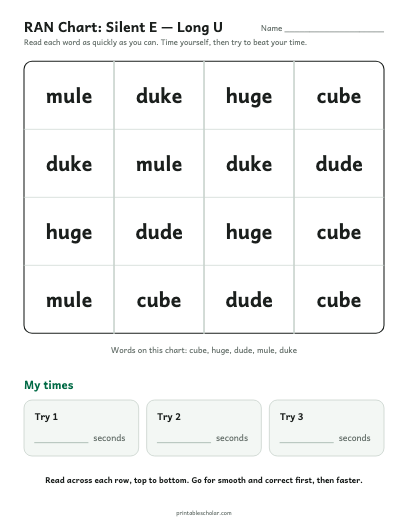The image size is (408, 528).
Task: Select the word mule in first row
Action: point(69,96)
